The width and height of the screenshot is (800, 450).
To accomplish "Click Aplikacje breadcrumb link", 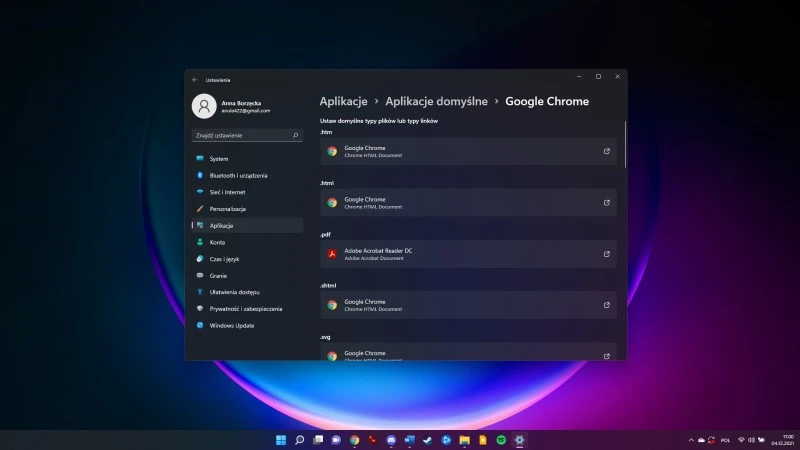I will [x=343, y=101].
